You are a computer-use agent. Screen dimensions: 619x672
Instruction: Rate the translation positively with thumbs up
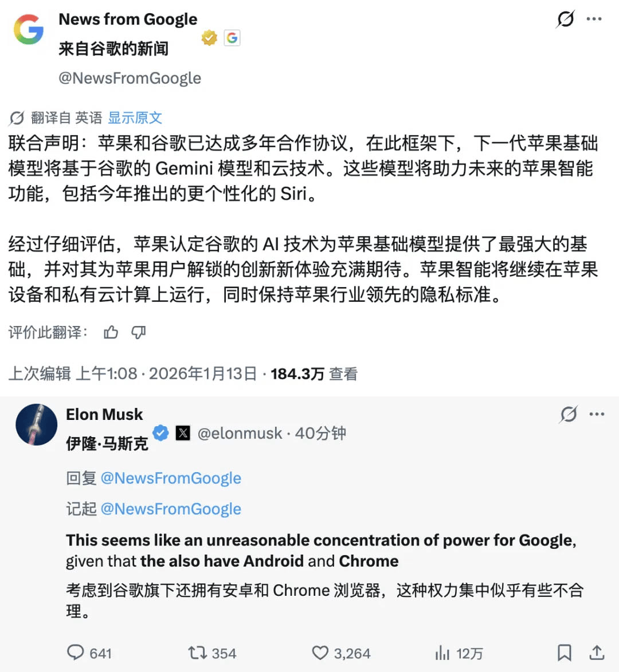111,332
